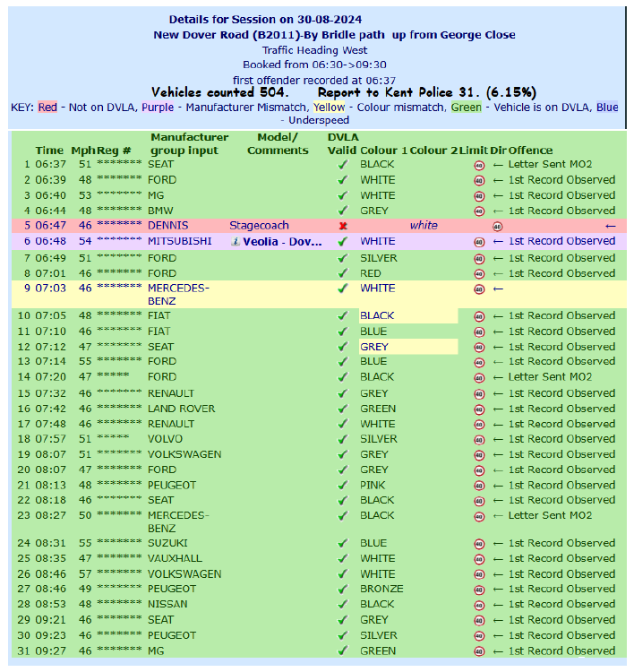Click the 40 limit sign for row 9 MERCEDES-BENZ
This screenshot has width=634, height=672.
click(x=479, y=289)
